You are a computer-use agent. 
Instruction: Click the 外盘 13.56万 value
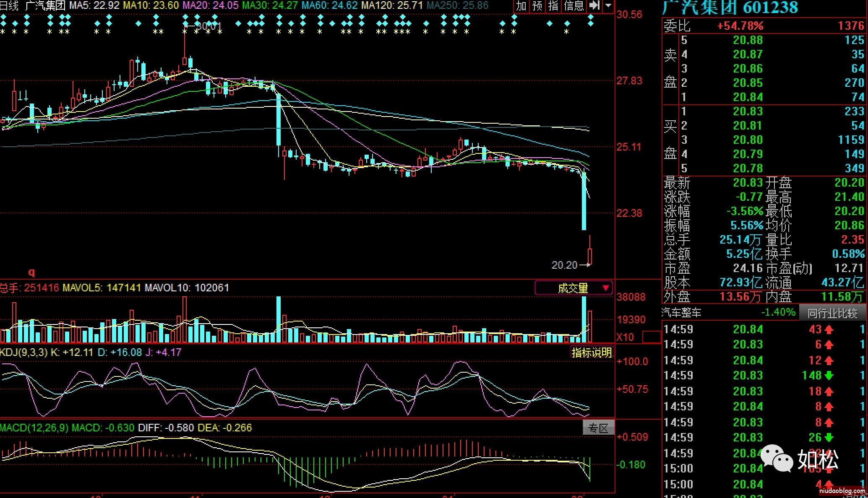click(740, 297)
